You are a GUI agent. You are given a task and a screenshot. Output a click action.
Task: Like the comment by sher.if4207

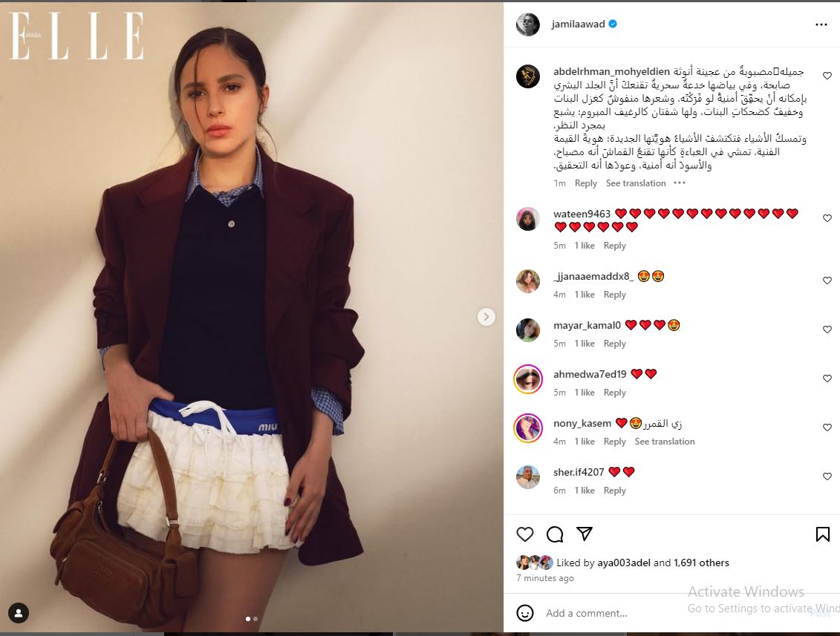tap(827, 476)
